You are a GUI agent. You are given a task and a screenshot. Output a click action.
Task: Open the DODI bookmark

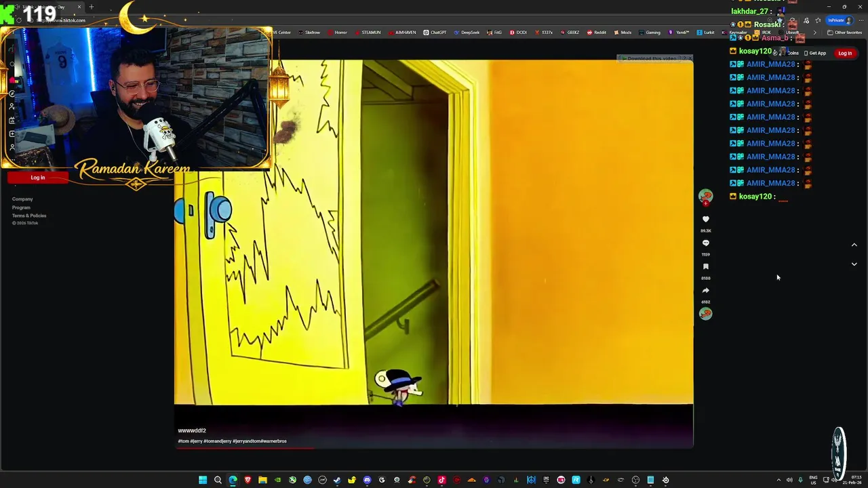518,33
